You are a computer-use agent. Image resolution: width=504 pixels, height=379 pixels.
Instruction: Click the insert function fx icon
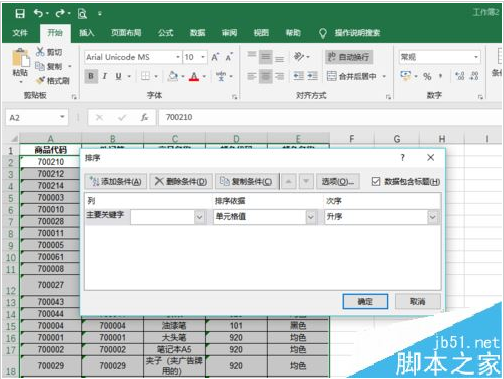tap(144, 117)
